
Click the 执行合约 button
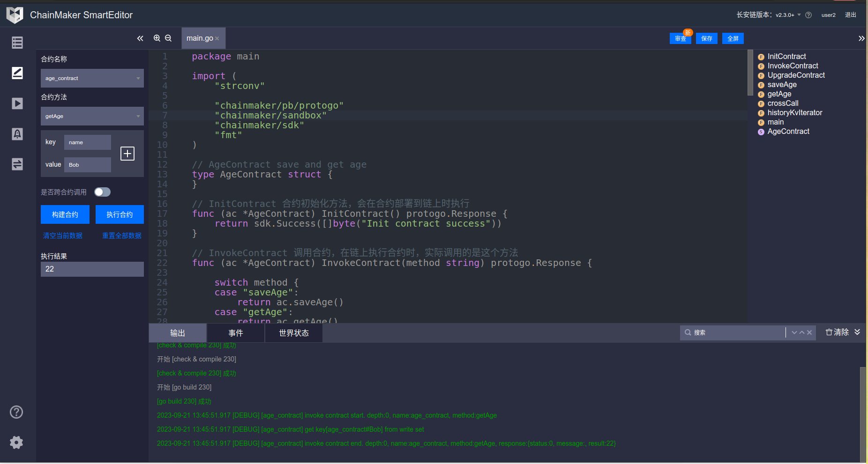(120, 214)
